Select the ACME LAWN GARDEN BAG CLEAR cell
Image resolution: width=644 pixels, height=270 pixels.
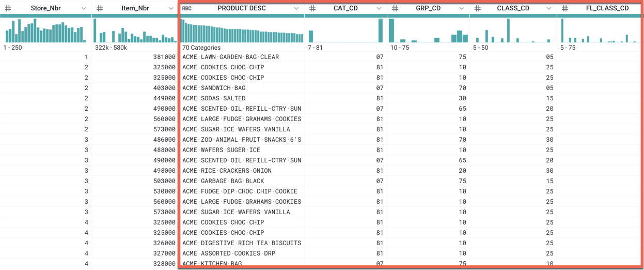point(230,57)
